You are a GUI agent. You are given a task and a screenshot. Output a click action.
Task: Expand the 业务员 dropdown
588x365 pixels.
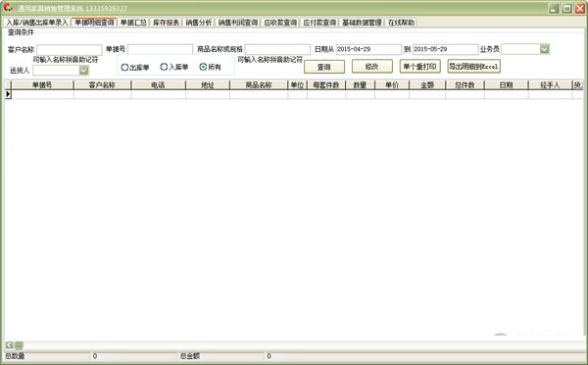coord(545,49)
